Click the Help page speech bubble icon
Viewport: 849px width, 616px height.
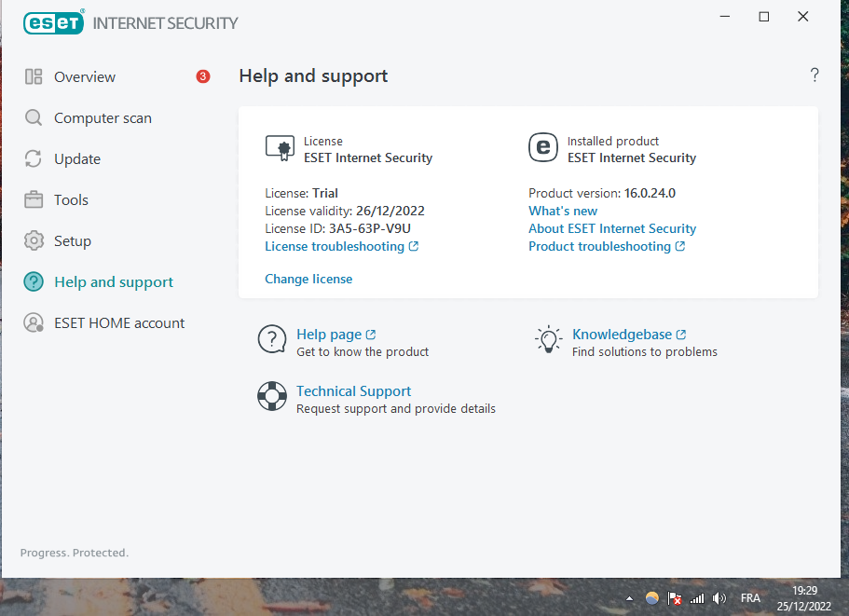tap(272, 339)
